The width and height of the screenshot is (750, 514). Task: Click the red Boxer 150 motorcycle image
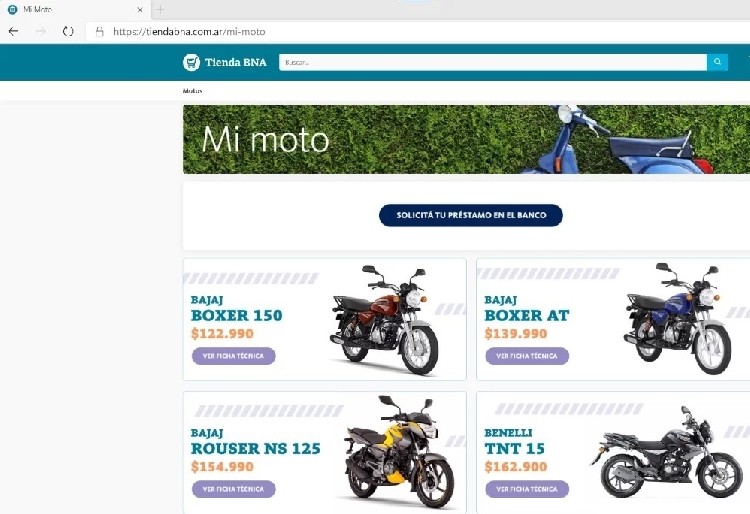tap(384, 319)
